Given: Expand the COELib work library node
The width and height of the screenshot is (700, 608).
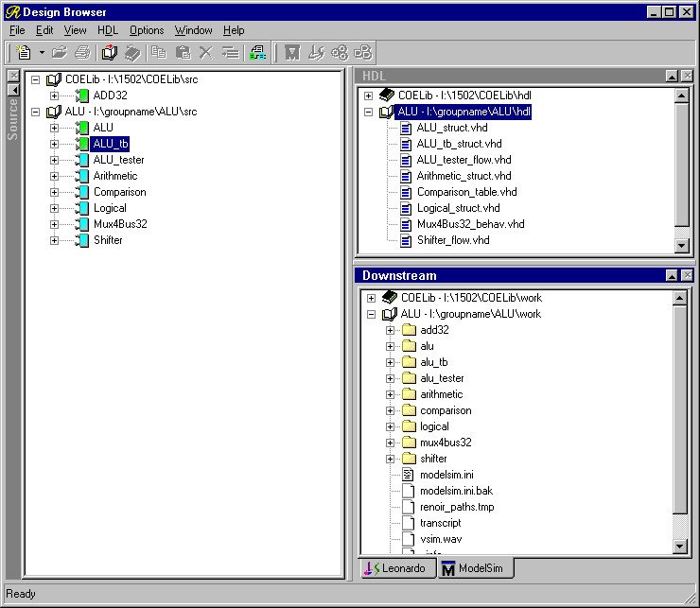Looking at the screenshot, I should pyautogui.click(x=371, y=298).
